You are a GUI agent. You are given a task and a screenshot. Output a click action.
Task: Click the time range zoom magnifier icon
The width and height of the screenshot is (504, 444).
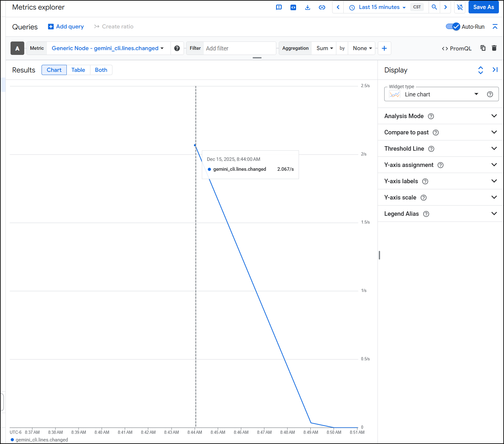(434, 7)
